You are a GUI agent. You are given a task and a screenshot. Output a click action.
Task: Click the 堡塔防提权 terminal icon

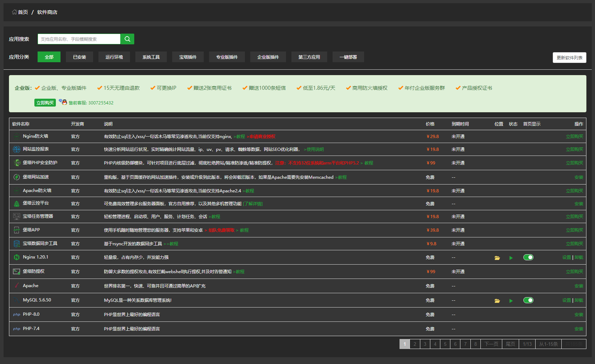click(16, 271)
